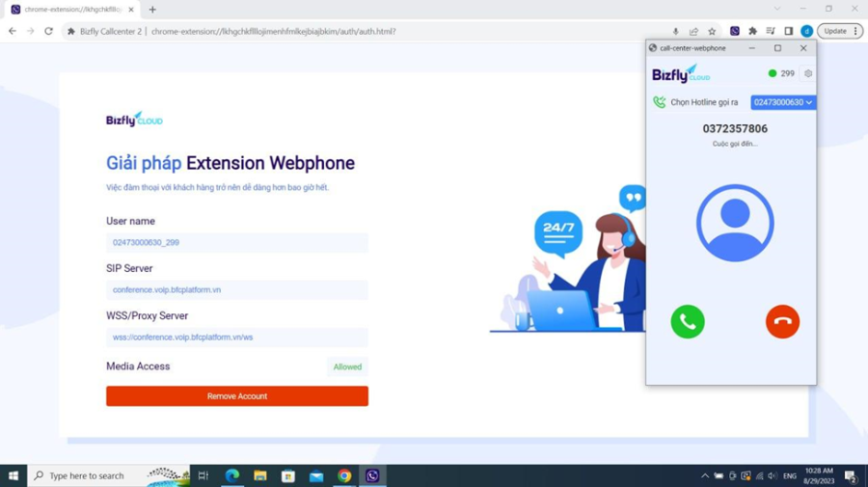Close the chrome-extension tab
The height and width of the screenshot is (487, 868).
click(x=131, y=10)
